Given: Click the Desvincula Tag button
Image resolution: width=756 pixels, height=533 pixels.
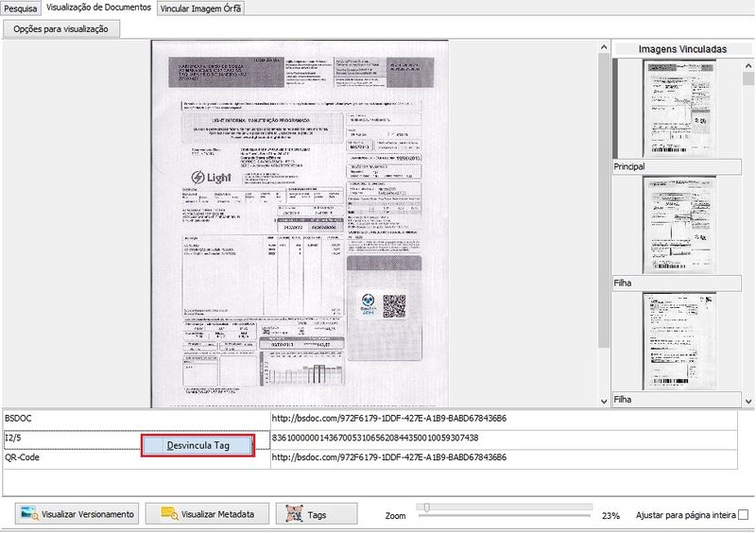Looking at the screenshot, I should pyautogui.click(x=198, y=445).
